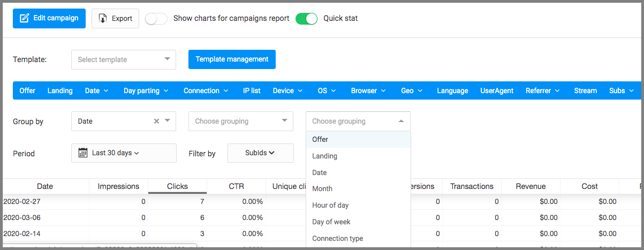Sort table by Clicks column header
644x250 pixels.
177,186
